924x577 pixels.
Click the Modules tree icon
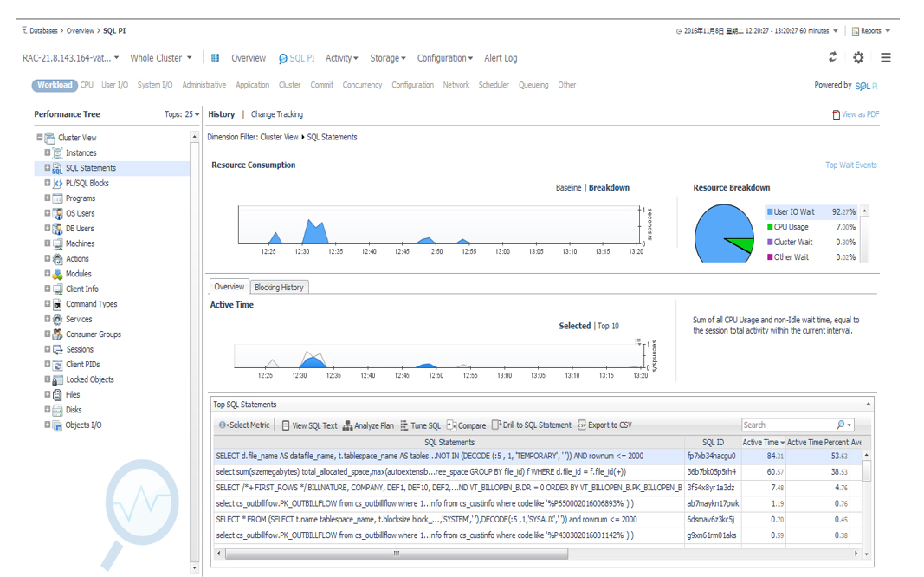[x=57, y=274]
